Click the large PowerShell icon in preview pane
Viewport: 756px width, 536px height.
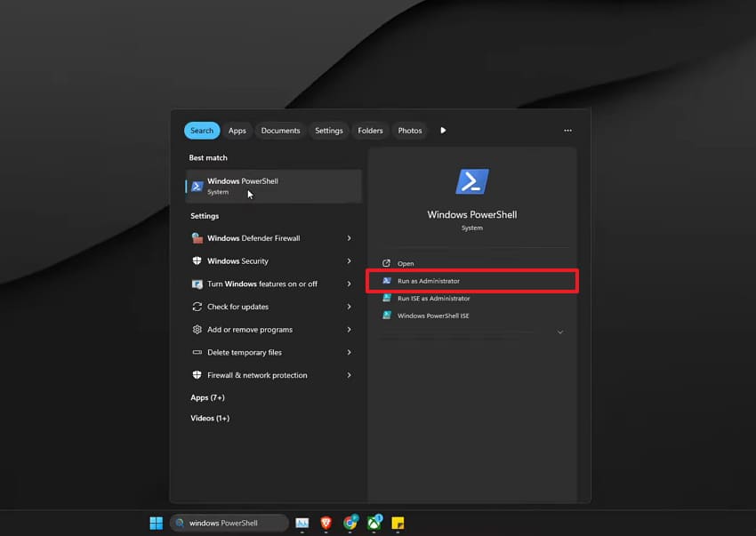click(x=472, y=181)
